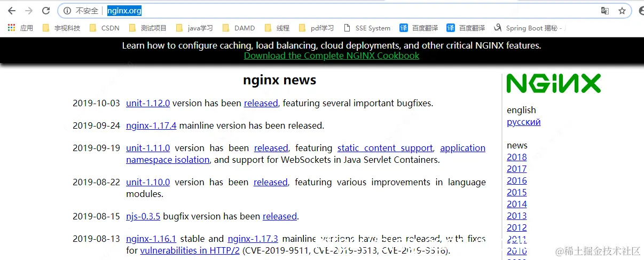Open the unit-1.11.0 link
Viewport: 644px width, 260px height.
click(x=148, y=148)
